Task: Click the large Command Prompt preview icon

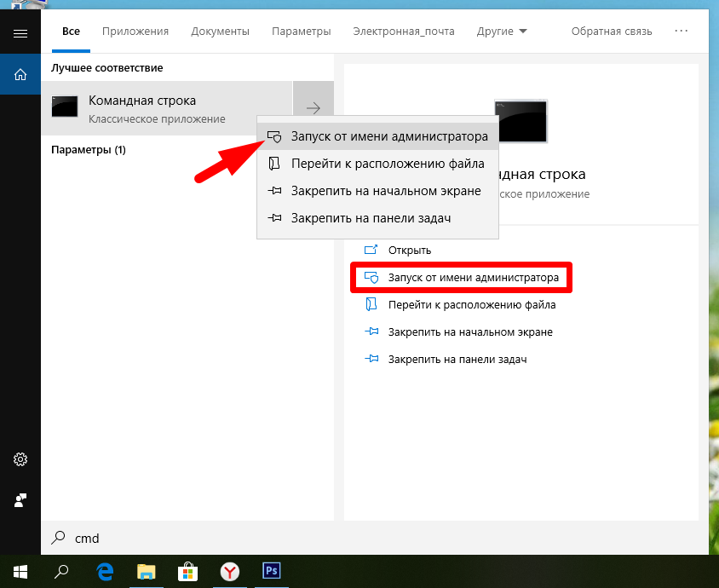Action: [521, 122]
